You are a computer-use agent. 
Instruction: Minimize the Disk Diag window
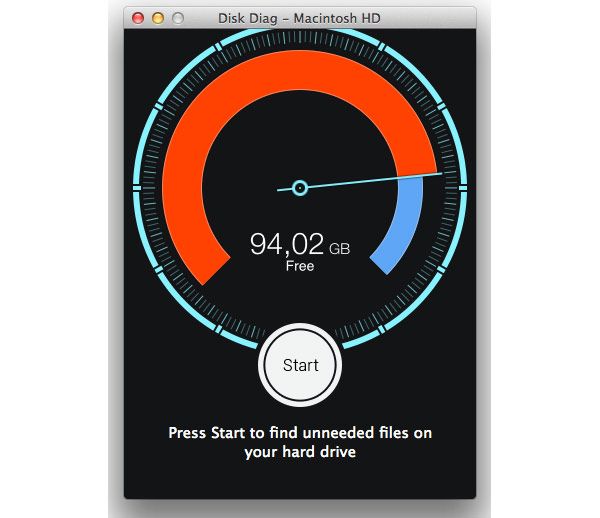point(158,18)
